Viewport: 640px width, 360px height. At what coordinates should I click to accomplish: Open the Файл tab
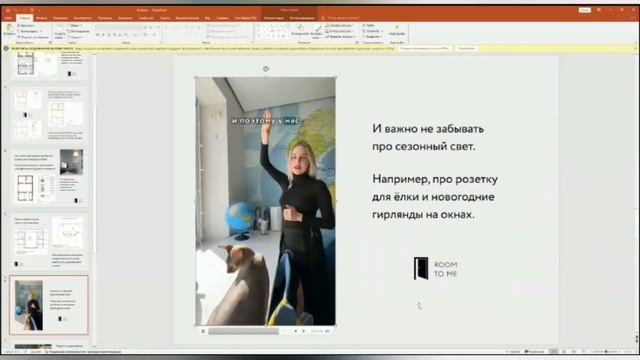(8, 18)
